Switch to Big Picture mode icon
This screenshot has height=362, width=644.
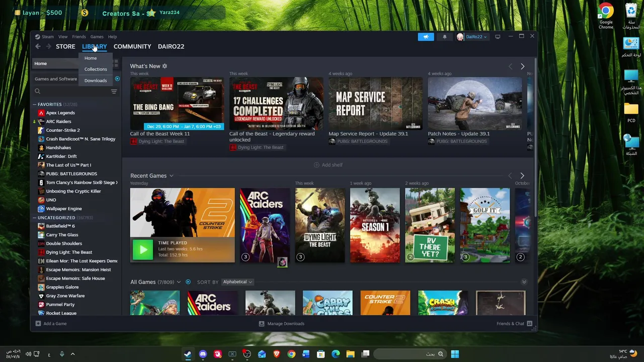point(498,37)
